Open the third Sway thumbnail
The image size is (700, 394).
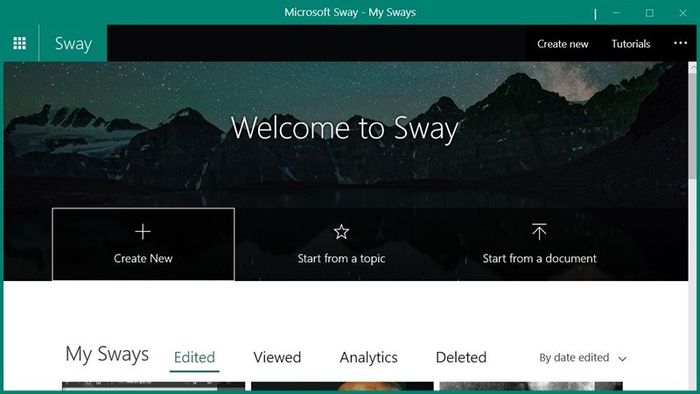(531, 386)
